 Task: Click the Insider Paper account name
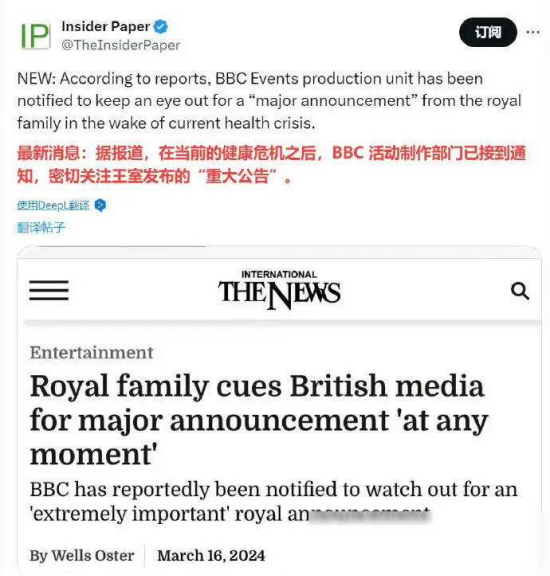(106, 26)
